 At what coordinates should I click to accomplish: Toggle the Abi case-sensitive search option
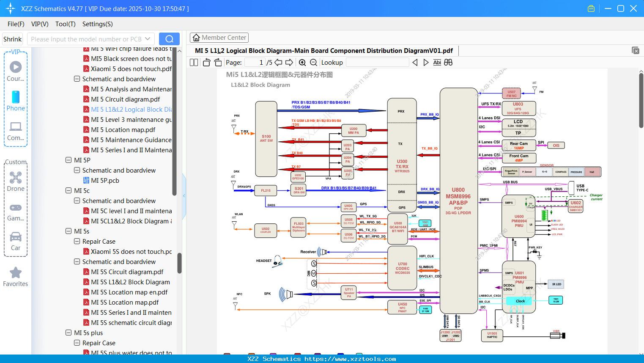click(437, 62)
